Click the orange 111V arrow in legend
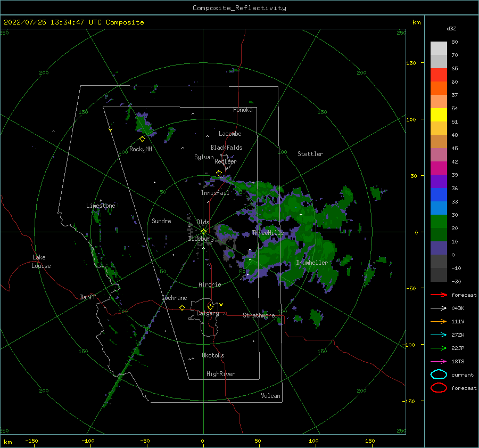Screen dimensions: 479x448 (439, 321)
